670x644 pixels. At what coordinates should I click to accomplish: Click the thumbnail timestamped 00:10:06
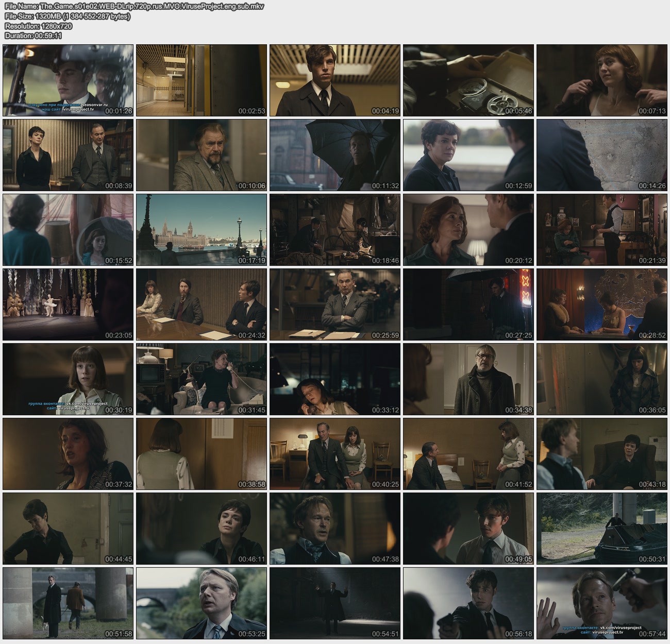point(202,155)
